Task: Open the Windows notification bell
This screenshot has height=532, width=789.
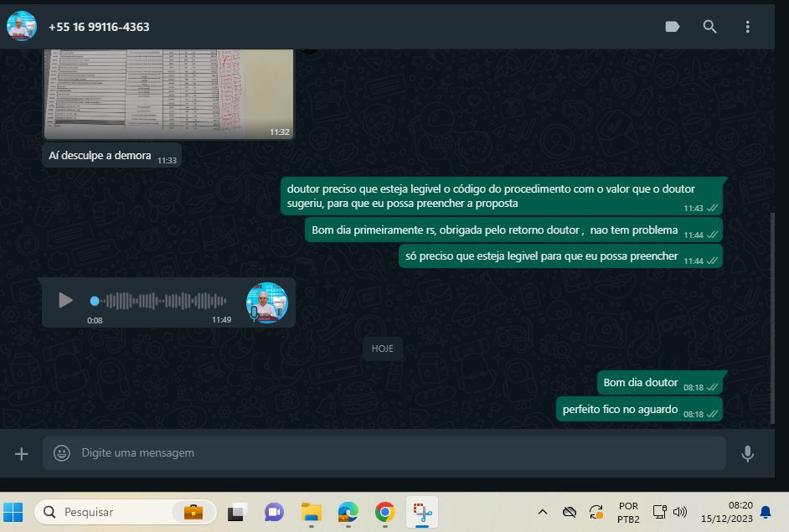Action: point(765,512)
